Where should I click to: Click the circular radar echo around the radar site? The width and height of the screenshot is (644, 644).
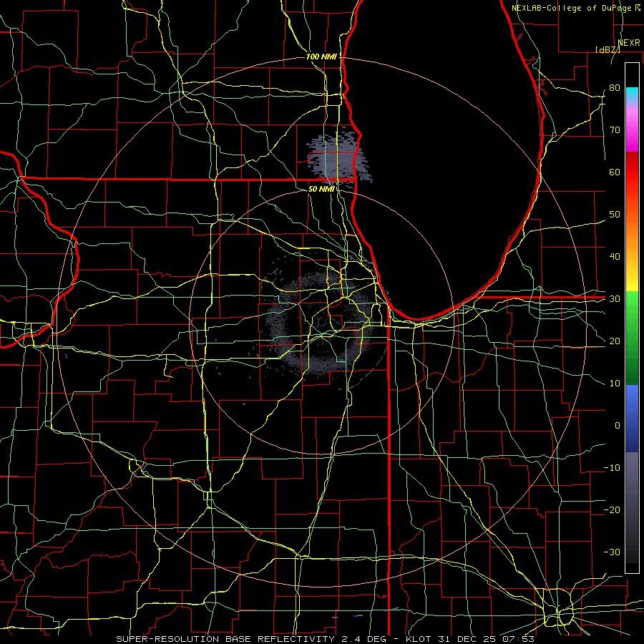point(321,323)
